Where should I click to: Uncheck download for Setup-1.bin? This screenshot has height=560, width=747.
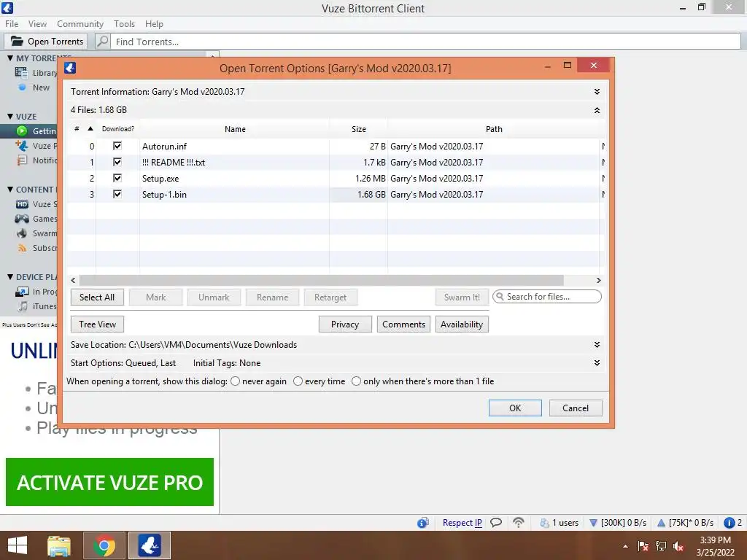[117, 194]
